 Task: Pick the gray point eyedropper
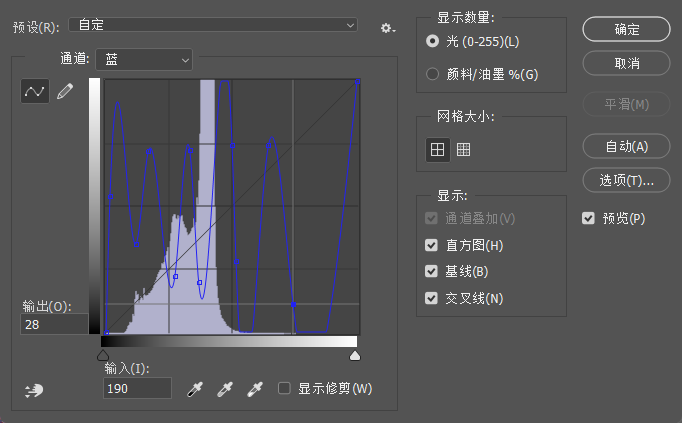[x=225, y=389]
